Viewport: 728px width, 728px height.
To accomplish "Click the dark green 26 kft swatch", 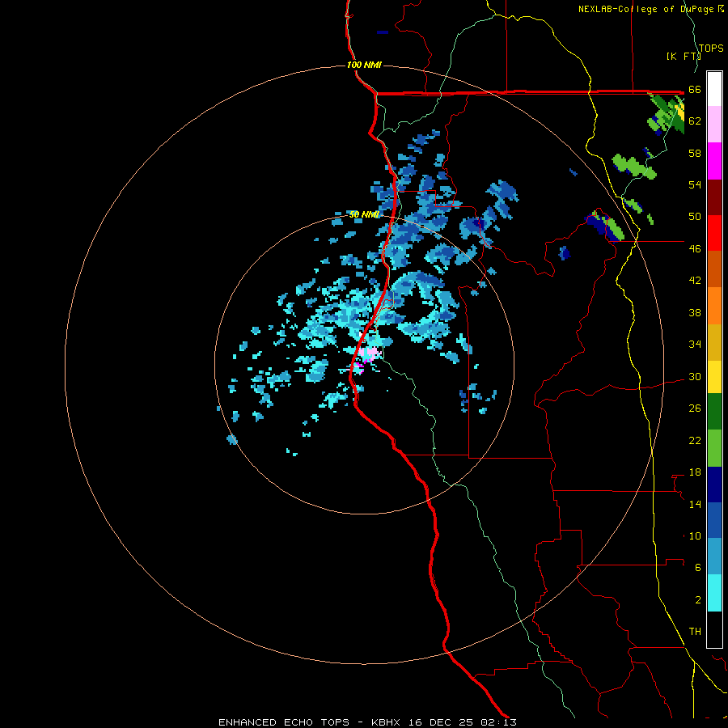I will coord(714,412).
